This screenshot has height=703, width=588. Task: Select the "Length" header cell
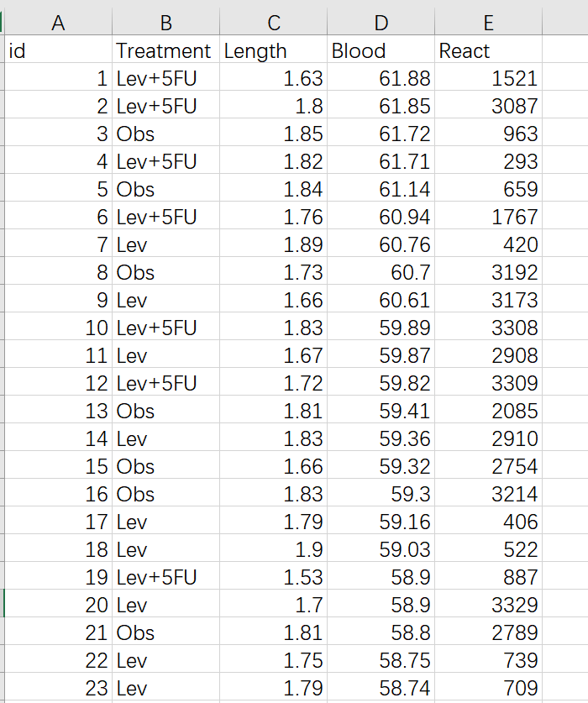click(256, 50)
